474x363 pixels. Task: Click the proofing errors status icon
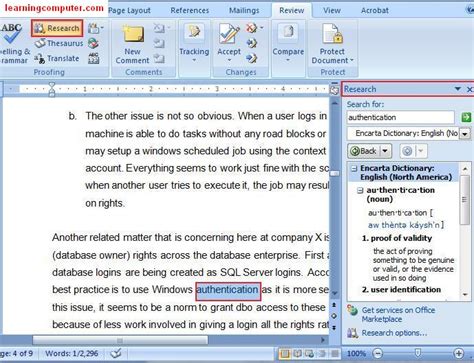(x=116, y=353)
